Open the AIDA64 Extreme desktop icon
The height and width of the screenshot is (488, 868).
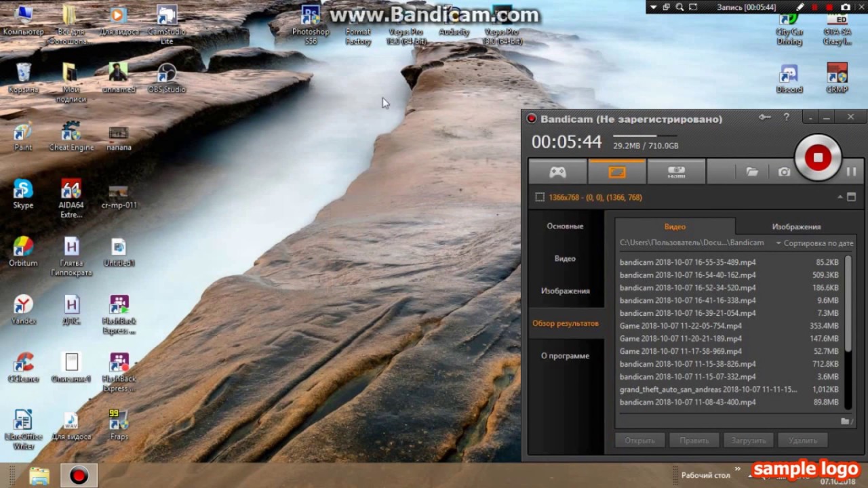click(71, 199)
